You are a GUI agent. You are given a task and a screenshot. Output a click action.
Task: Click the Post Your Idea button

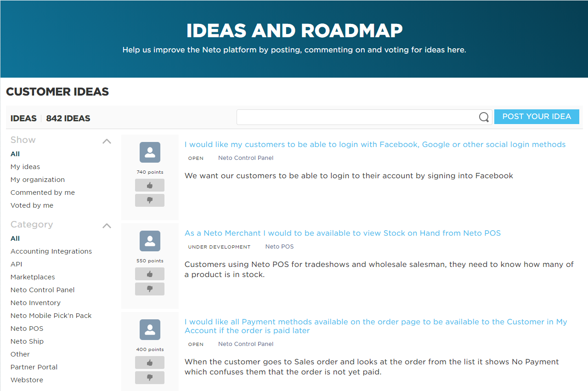click(x=537, y=117)
